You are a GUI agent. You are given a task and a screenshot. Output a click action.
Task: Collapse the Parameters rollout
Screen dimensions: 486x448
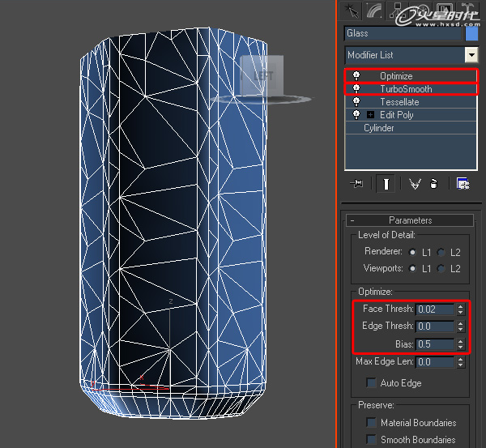pos(410,220)
